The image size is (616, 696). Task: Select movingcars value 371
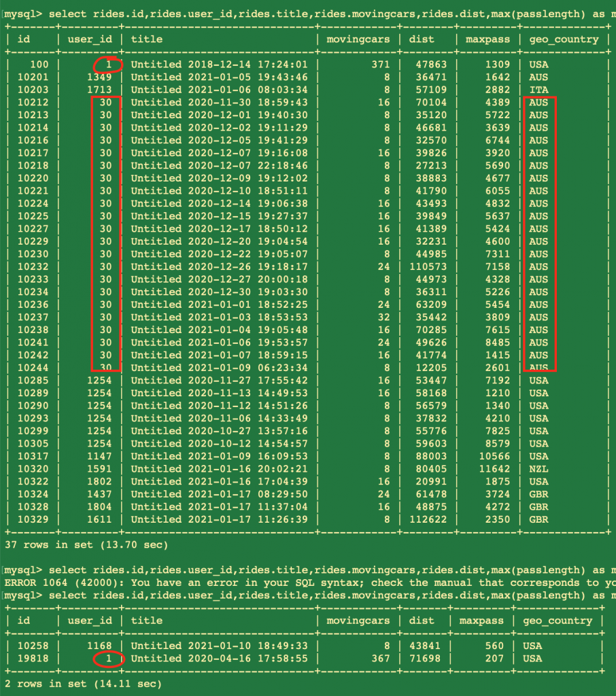point(381,65)
